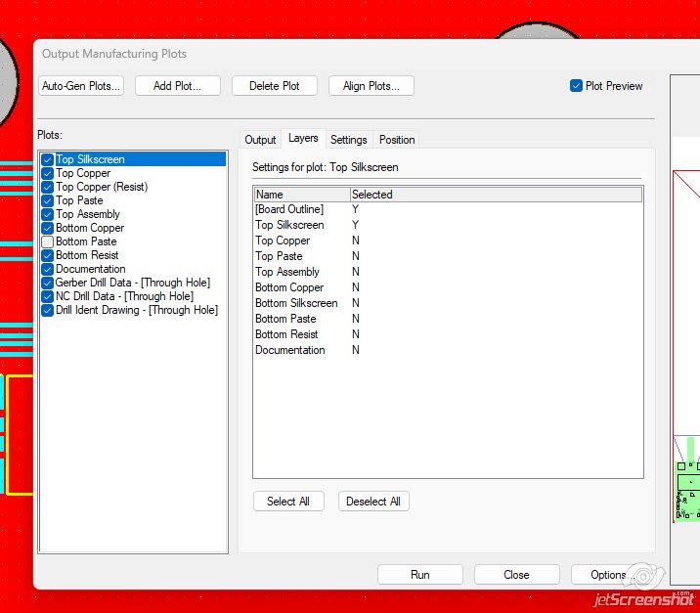Select Top Paste in the Plots list
This screenshot has width=700, height=613.
pos(79,200)
